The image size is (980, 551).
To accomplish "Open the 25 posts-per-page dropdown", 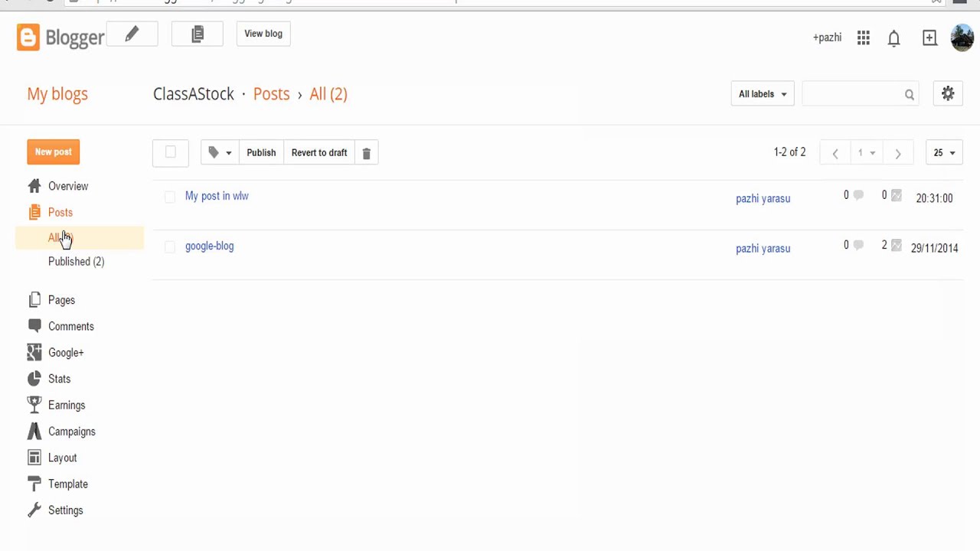I will (944, 153).
